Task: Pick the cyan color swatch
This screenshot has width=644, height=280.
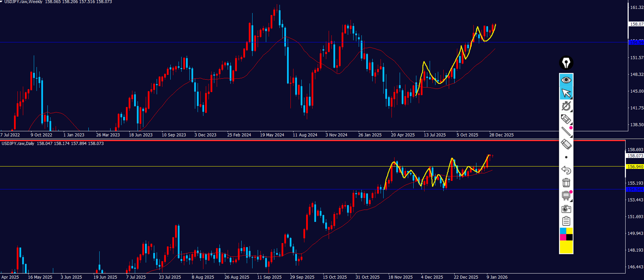Action: pos(563,231)
